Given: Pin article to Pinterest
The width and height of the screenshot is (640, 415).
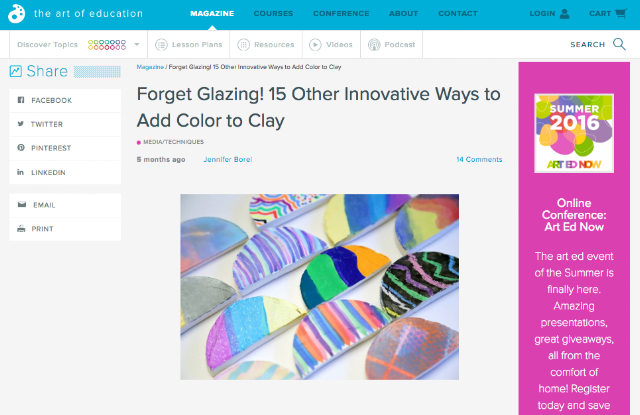Looking at the screenshot, I should point(65,148).
